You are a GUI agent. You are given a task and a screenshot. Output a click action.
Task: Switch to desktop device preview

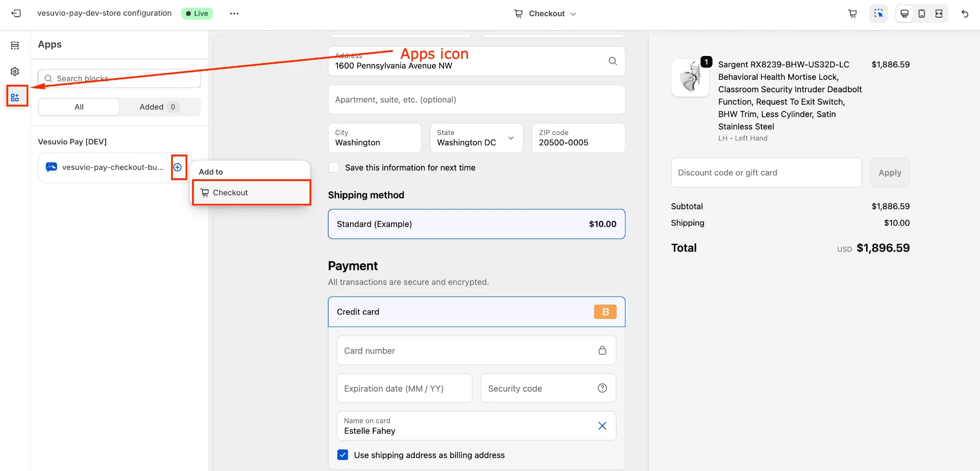click(904, 13)
